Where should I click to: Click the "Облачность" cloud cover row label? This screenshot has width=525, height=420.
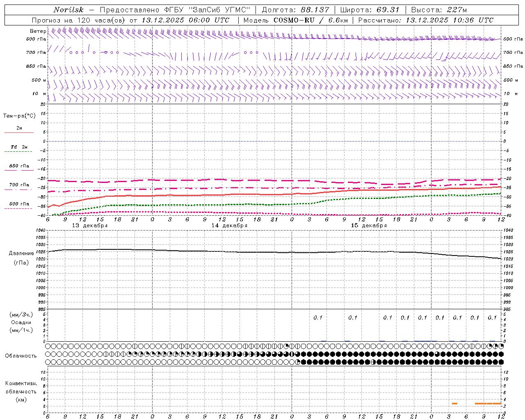pos(21,356)
